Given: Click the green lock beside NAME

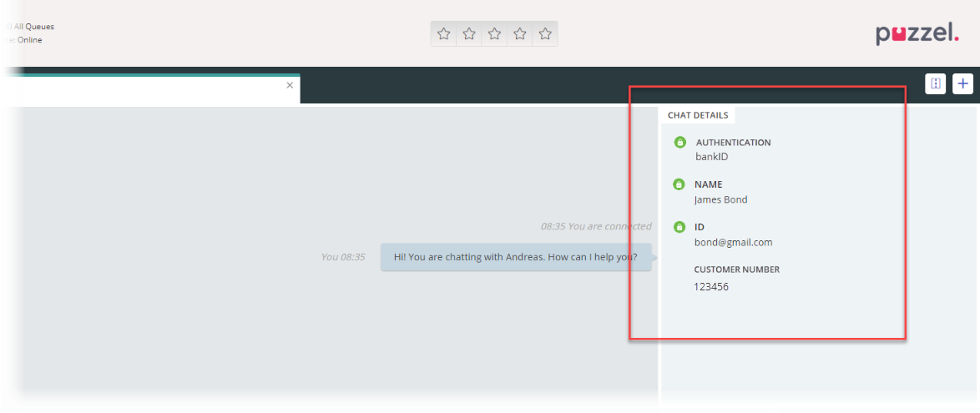Looking at the screenshot, I should click(679, 184).
